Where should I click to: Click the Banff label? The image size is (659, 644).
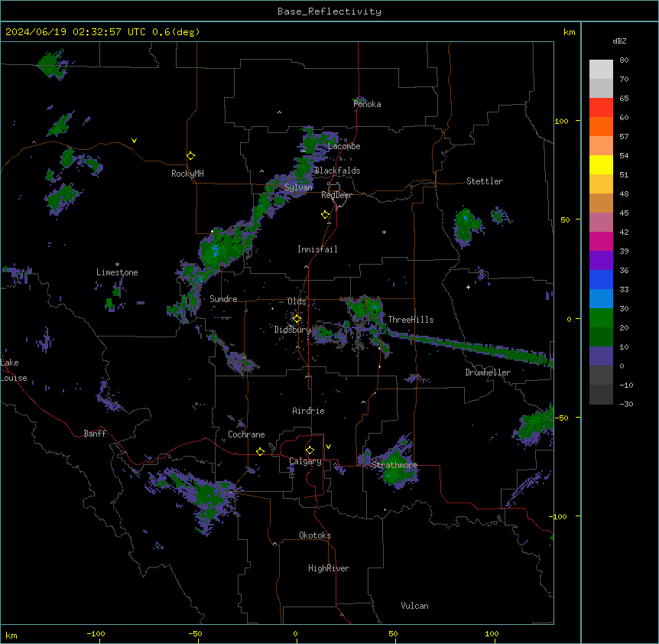point(95,434)
